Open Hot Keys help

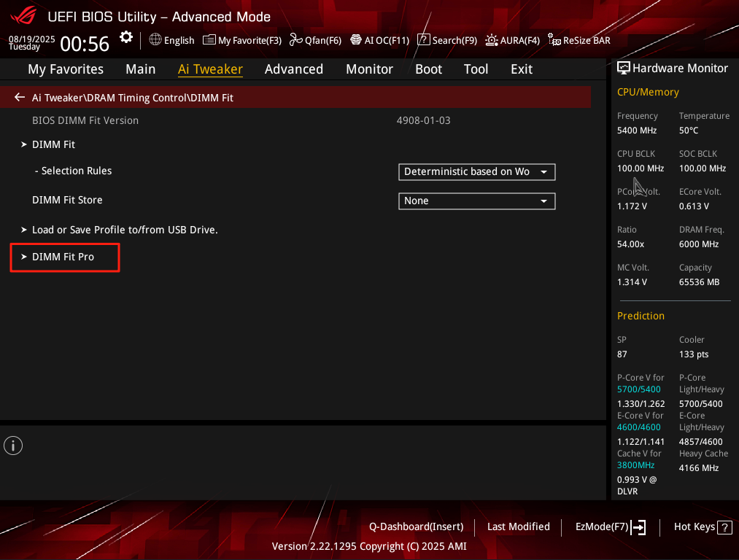(694, 526)
